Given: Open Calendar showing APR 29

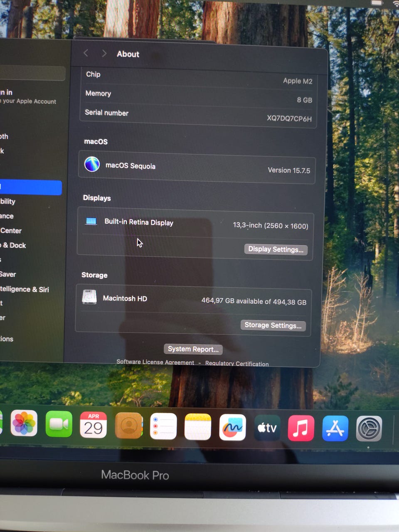Looking at the screenshot, I should 94,425.
